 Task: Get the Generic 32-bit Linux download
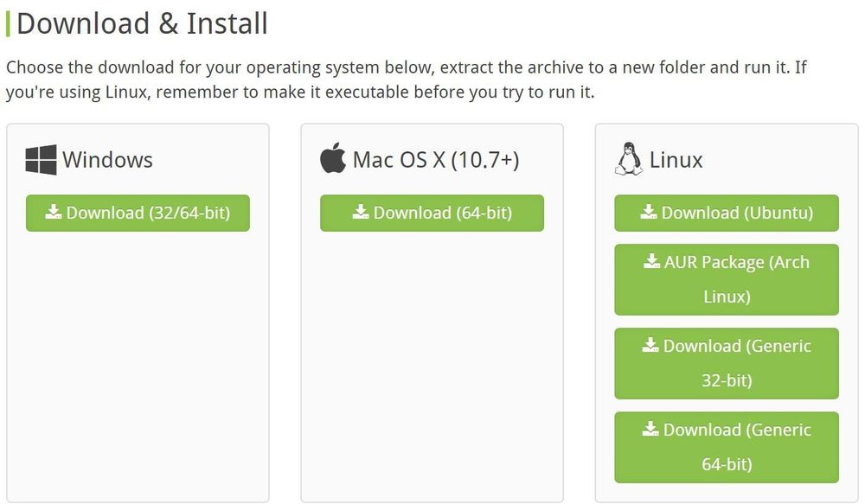point(727,363)
